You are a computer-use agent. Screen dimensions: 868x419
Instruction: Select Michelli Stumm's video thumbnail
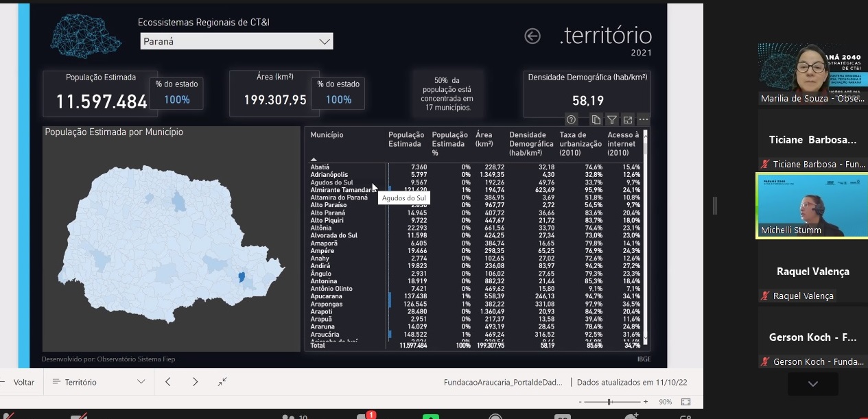812,205
